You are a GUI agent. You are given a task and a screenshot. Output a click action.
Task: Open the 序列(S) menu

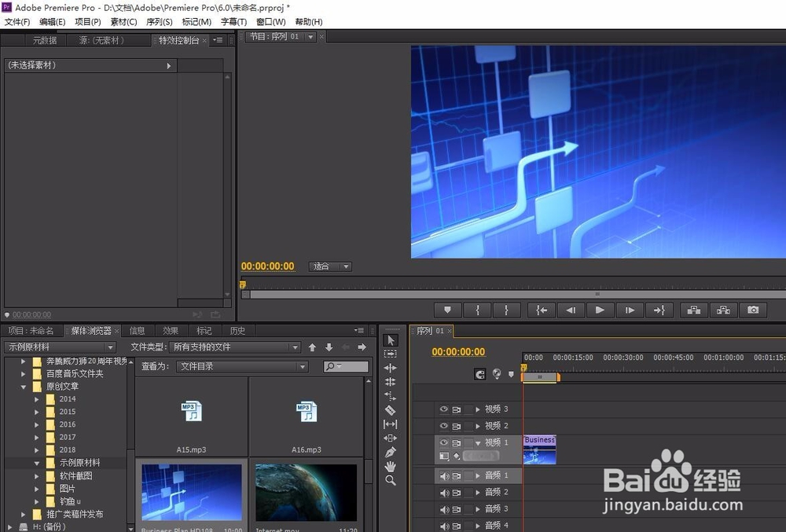pyautogui.click(x=160, y=22)
